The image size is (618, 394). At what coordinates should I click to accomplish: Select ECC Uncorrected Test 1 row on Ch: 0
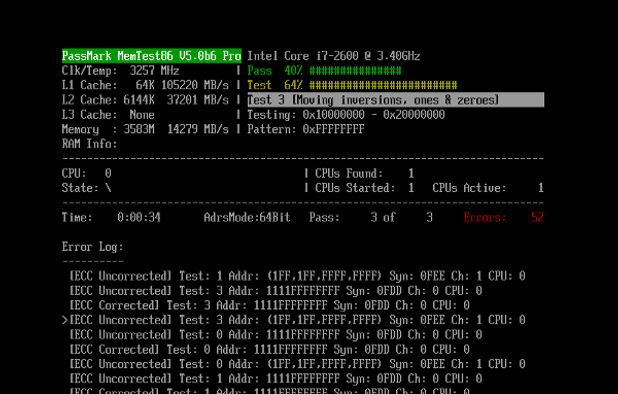(x=276, y=379)
